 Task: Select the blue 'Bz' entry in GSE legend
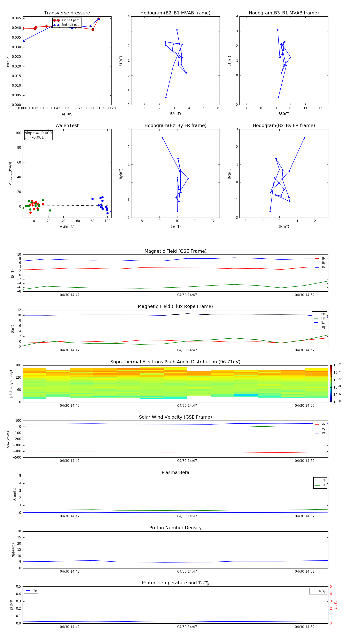click(x=320, y=267)
